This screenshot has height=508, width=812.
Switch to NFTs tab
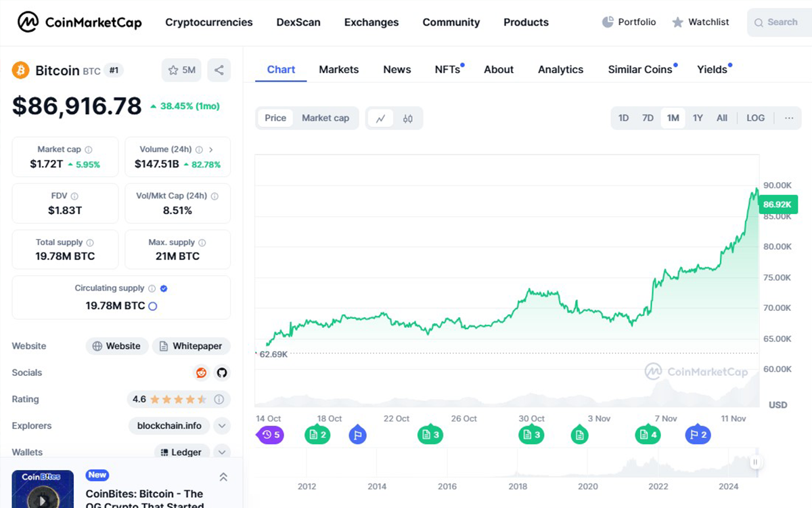coord(449,69)
